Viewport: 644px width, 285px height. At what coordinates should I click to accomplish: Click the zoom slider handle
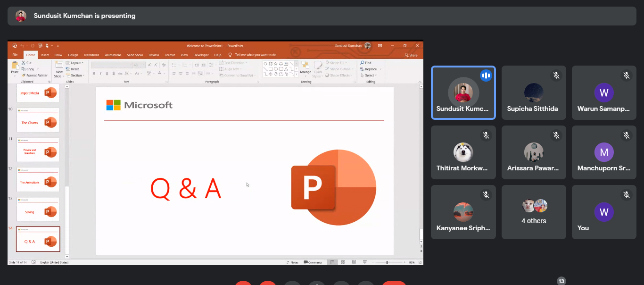[x=387, y=262]
